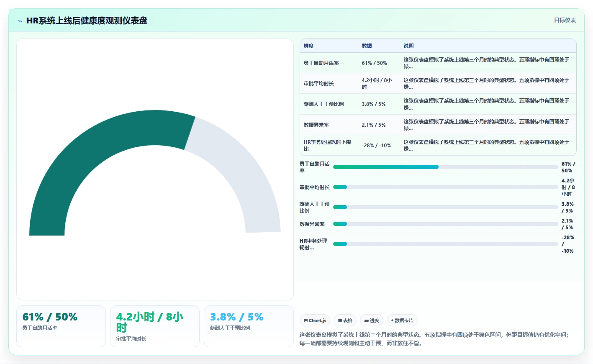
Task: Select the 进度 tag chip
Action: pos(372,320)
